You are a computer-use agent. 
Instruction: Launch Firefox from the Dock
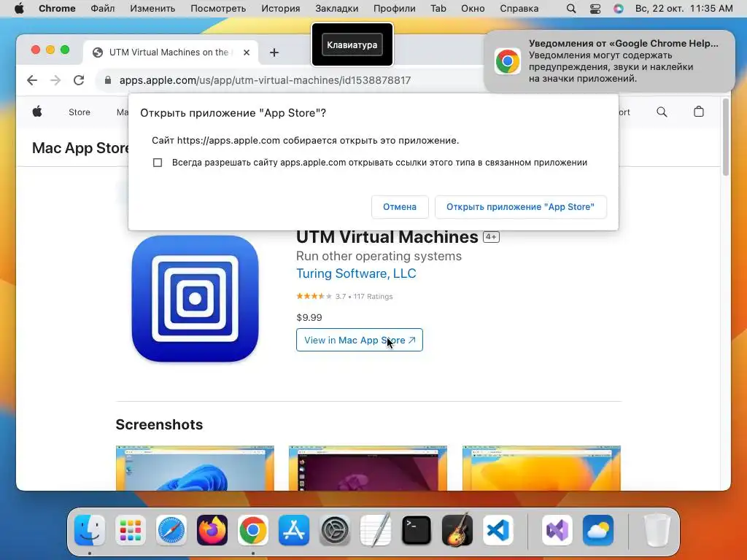pyautogui.click(x=212, y=530)
